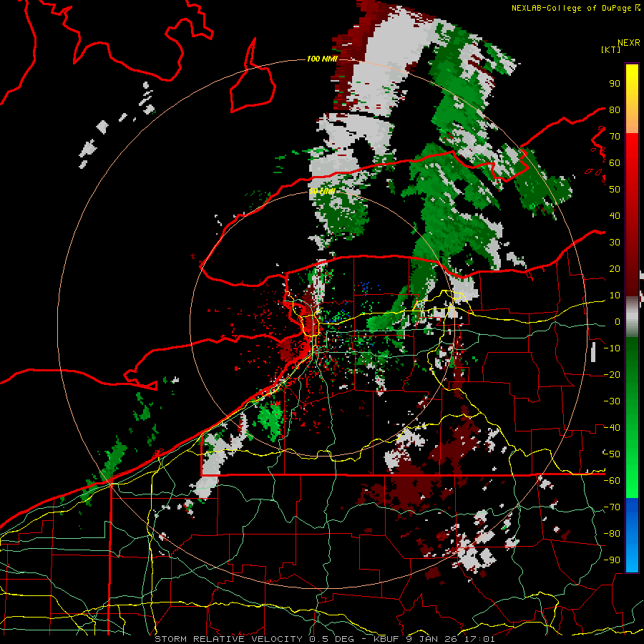Select the -40 value on velocity scale
This screenshot has height=644, width=644.
point(612,428)
